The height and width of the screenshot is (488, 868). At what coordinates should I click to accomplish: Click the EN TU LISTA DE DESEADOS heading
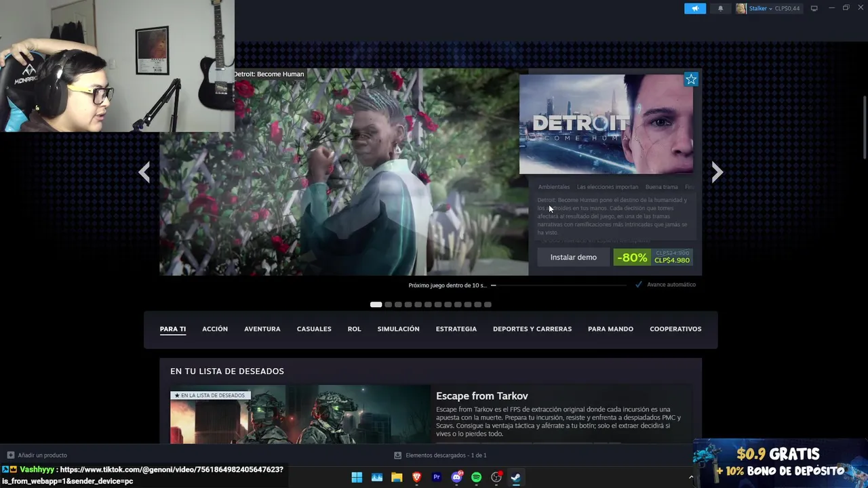pyautogui.click(x=227, y=371)
